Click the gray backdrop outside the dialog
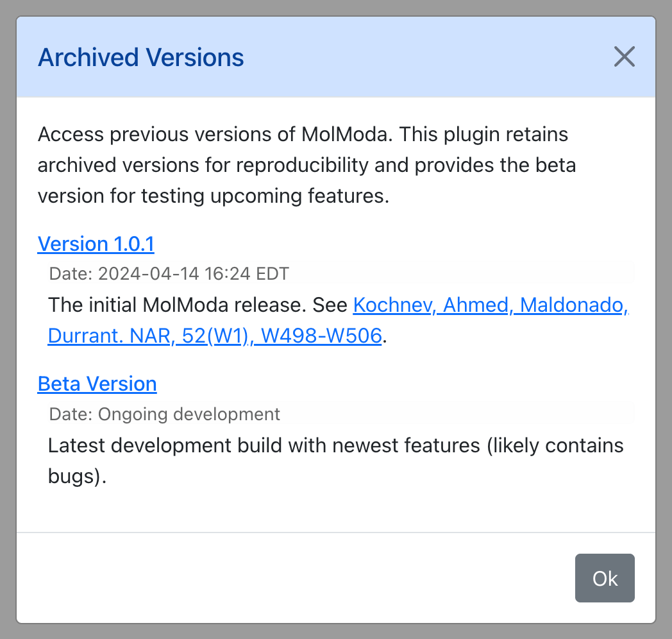672x639 pixels. pyautogui.click(x=8, y=319)
